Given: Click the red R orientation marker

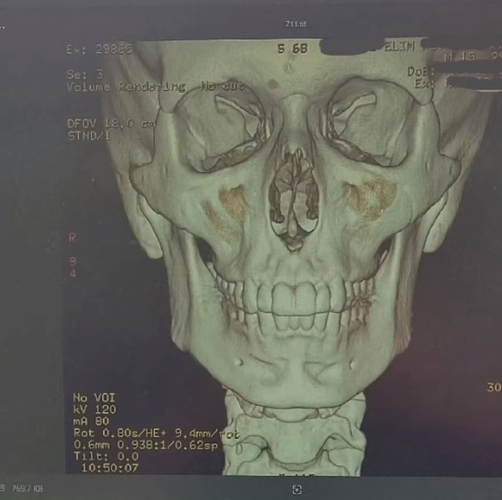Looking at the screenshot, I should click(x=72, y=238).
